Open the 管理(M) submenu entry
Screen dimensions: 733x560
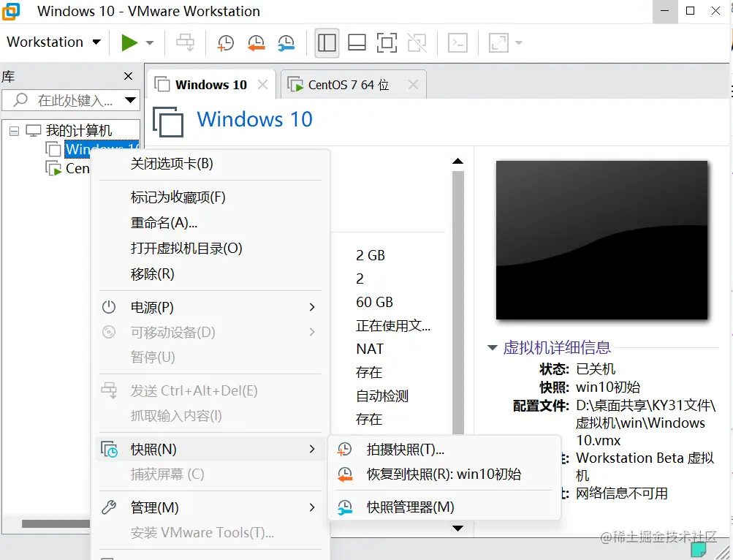[210, 507]
